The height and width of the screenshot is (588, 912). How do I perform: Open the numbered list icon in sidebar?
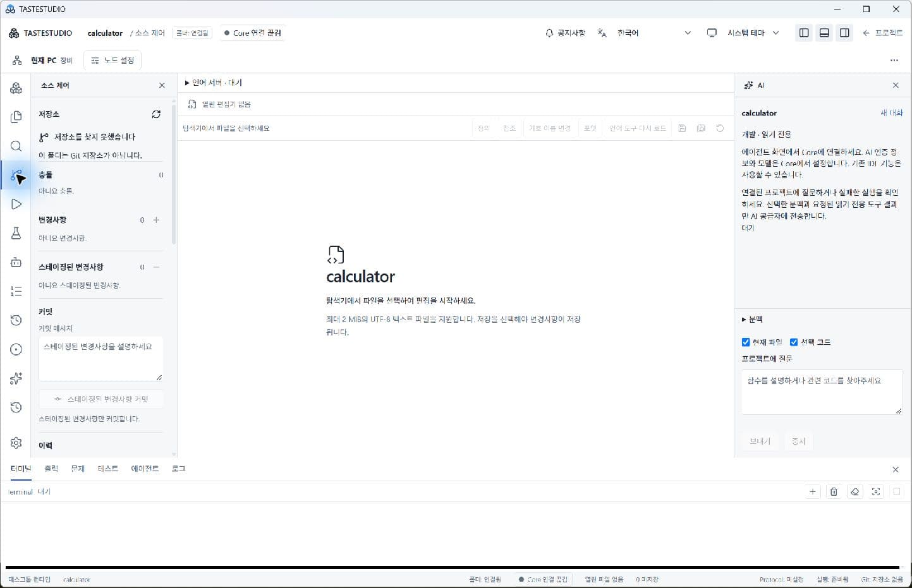tap(16, 291)
